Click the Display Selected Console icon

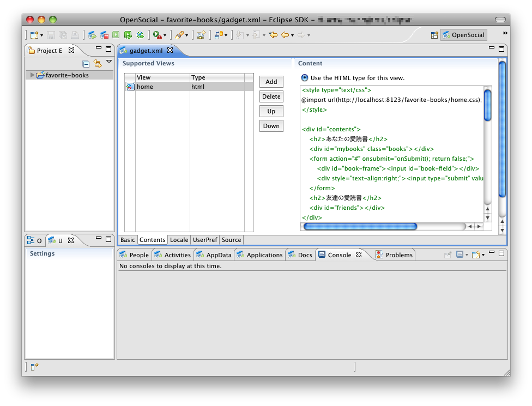[x=460, y=254]
